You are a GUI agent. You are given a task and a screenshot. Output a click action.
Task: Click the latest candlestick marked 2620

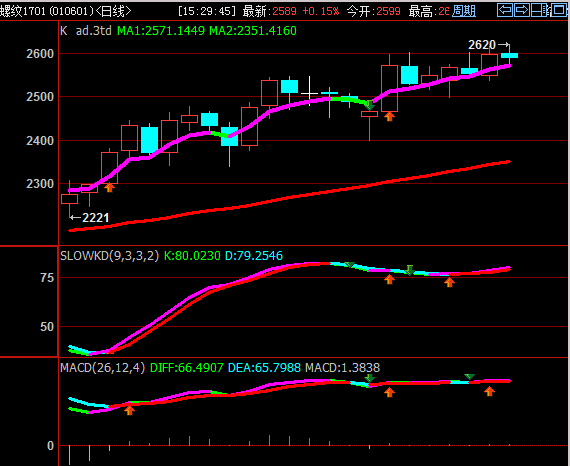click(509, 55)
